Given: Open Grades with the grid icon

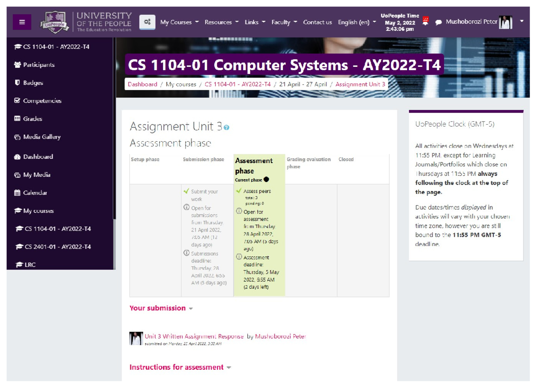Looking at the screenshot, I should point(18,119).
